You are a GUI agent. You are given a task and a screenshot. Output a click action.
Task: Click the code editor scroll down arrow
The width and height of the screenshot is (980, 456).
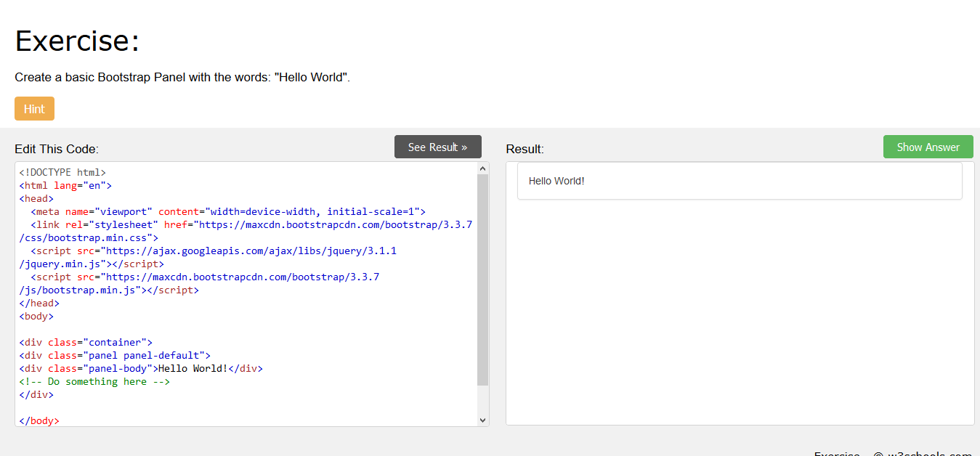point(483,420)
